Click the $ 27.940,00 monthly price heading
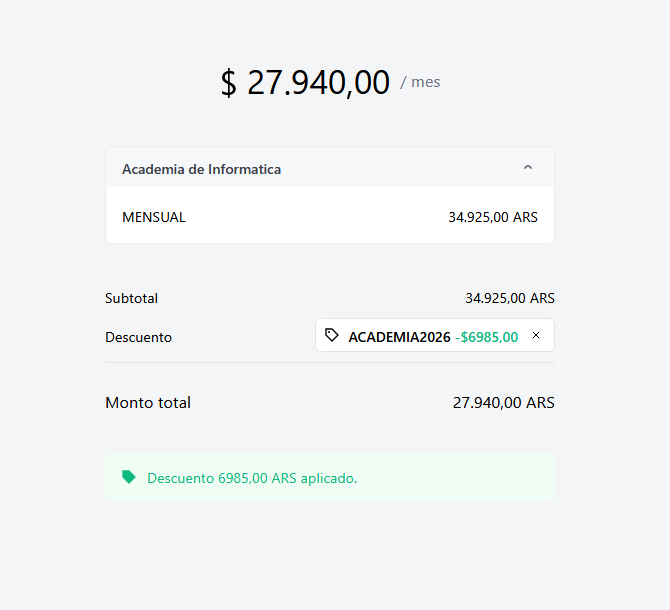Viewport: 670px width, 610px height. click(x=305, y=82)
